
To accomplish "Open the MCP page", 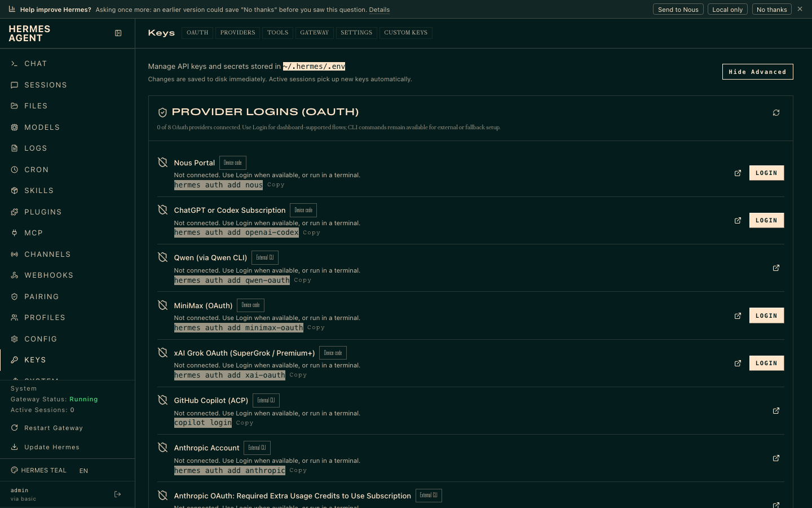I will click(x=68, y=233).
